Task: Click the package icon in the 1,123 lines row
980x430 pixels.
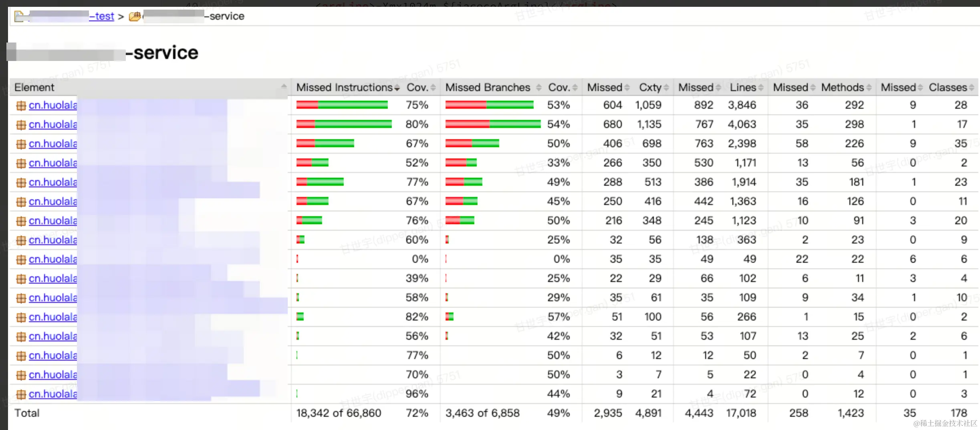Action: click(x=21, y=221)
